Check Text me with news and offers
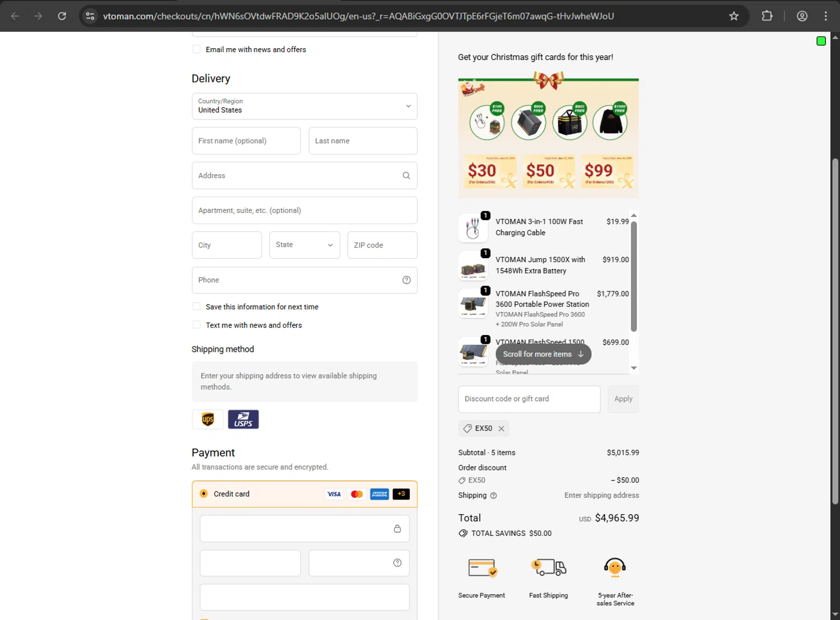The height and width of the screenshot is (620, 840). [197, 325]
